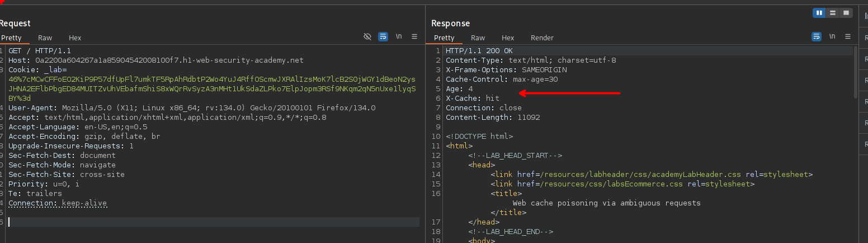Viewport: 868px width, 243px height.
Task: Show non-printable characters in Request editor
Action: tap(399, 36)
